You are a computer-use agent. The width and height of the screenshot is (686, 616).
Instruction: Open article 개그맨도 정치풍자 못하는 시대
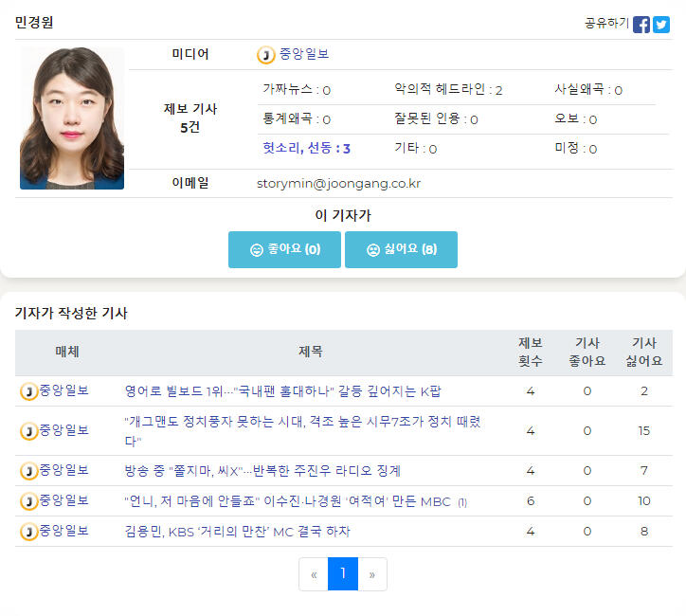[x=303, y=431]
